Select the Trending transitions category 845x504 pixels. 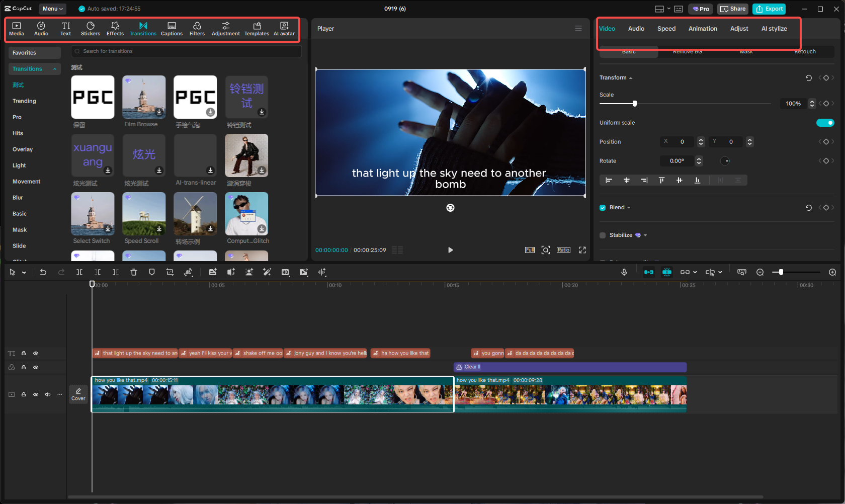24,101
